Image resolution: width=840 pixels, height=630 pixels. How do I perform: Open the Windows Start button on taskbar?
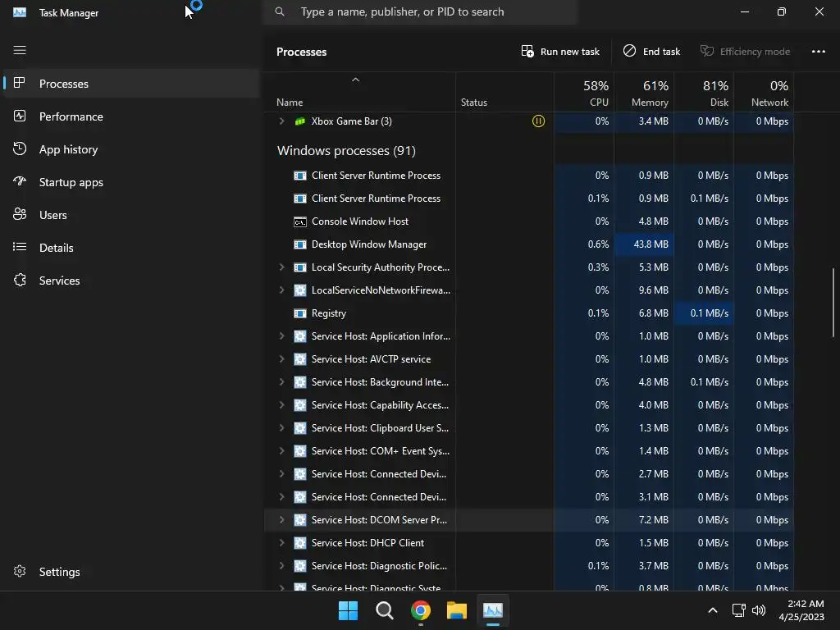[348, 610]
